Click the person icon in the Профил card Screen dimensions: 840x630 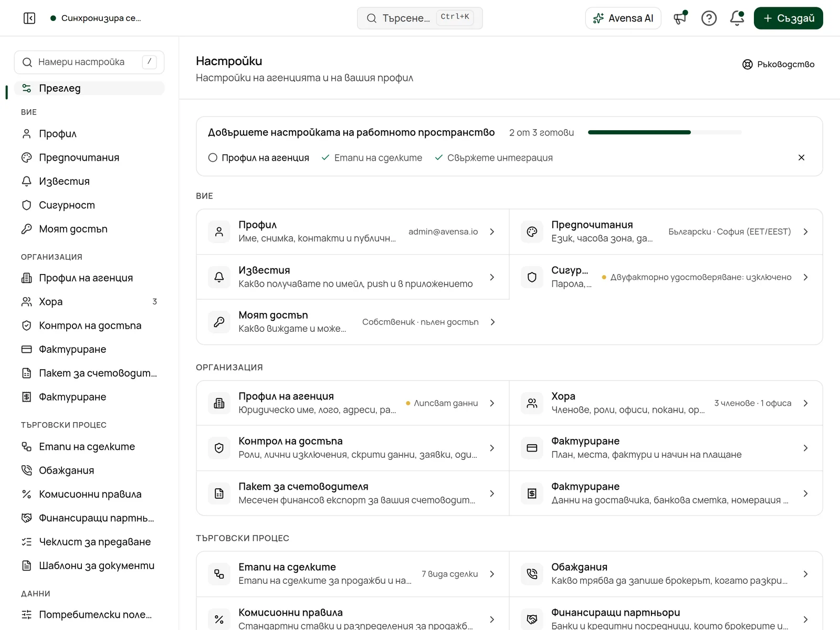click(219, 232)
